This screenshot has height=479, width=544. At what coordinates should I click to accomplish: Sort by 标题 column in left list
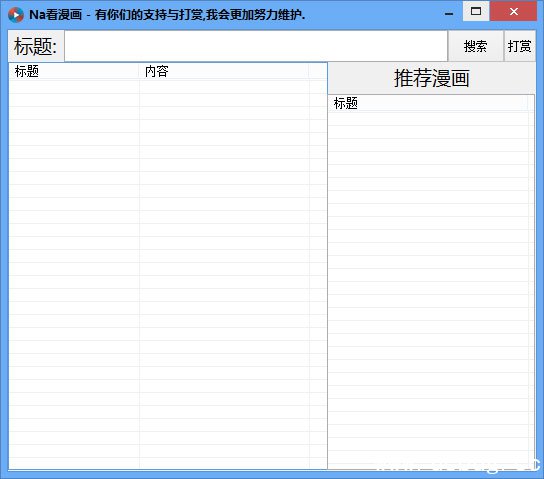click(x=74, y=71)
